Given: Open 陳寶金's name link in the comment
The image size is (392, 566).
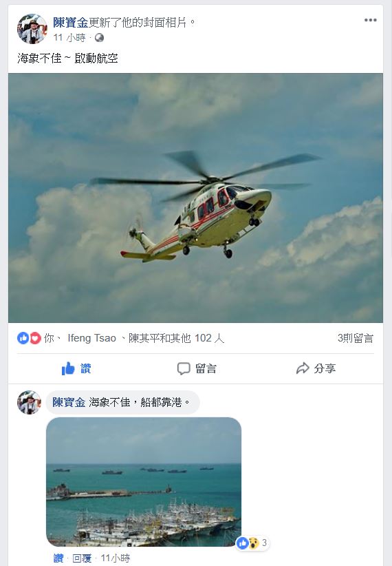Looking at the screenshot, I should pyautogui.click(x=69, y=402).
